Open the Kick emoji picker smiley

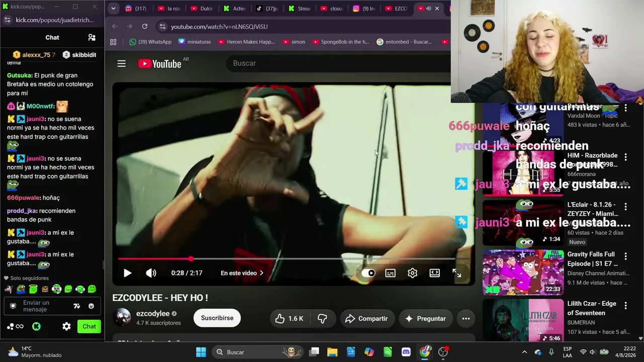point(91,306)
